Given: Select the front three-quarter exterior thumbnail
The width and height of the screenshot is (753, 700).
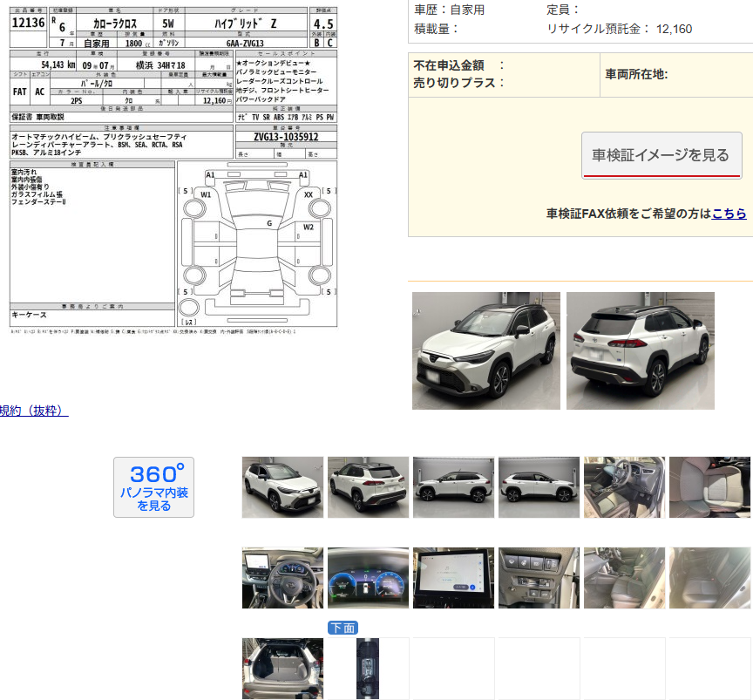Looking at the screenshot, I should [x=282, y=487].
